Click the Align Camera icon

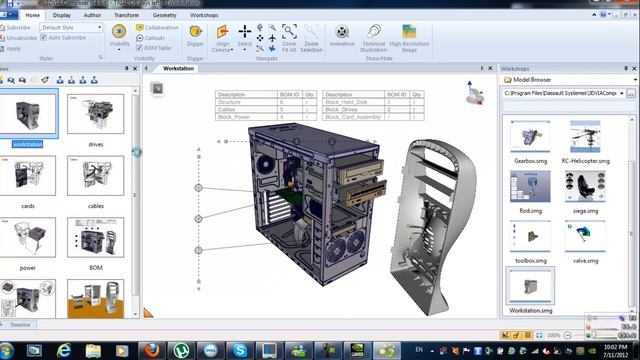click(222, 32)
